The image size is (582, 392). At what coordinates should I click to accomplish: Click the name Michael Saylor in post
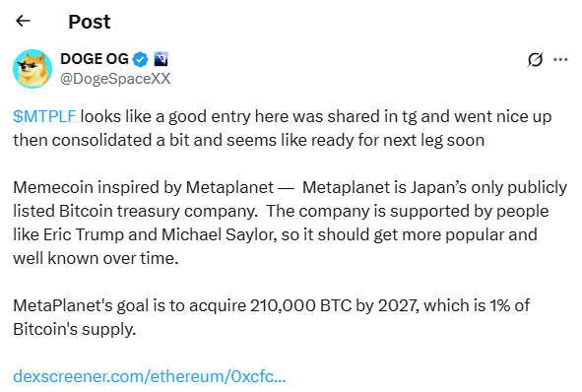coord(219,234)
